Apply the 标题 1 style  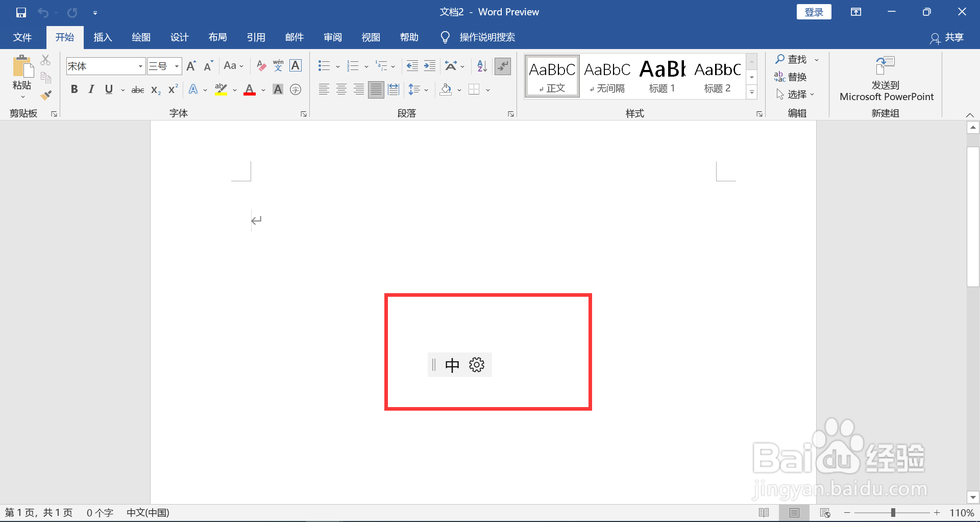coord(662,76)
